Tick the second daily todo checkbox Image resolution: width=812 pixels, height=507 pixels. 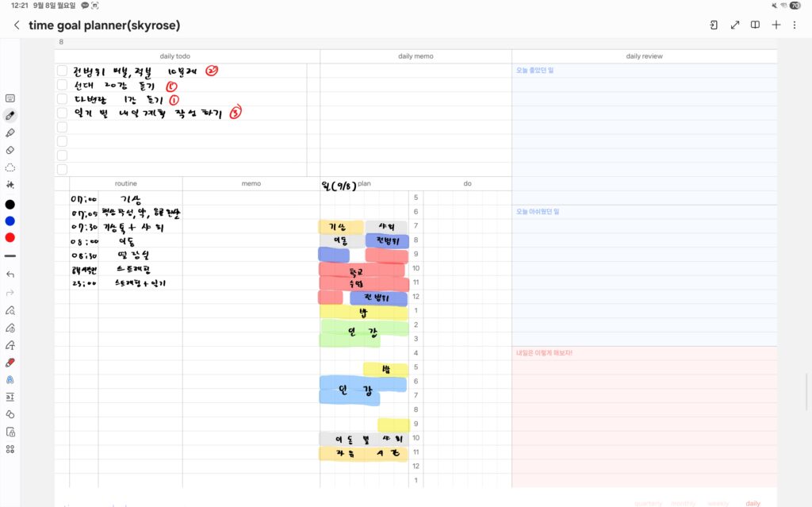click(x=62, y=85)
